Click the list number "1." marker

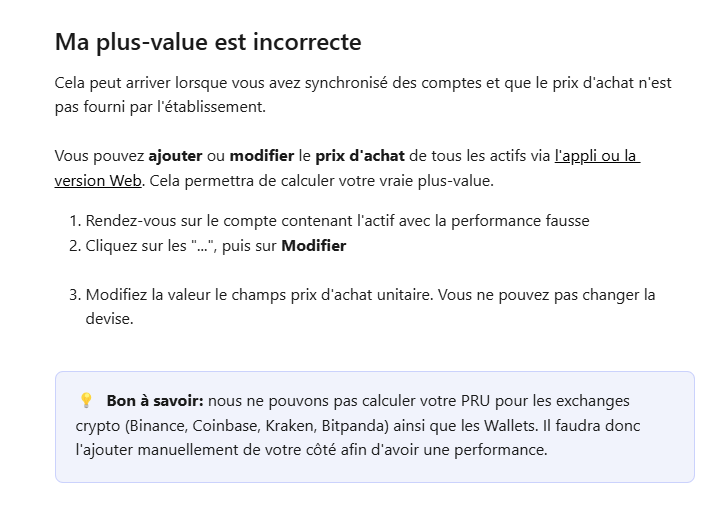[x=74, y=220]
